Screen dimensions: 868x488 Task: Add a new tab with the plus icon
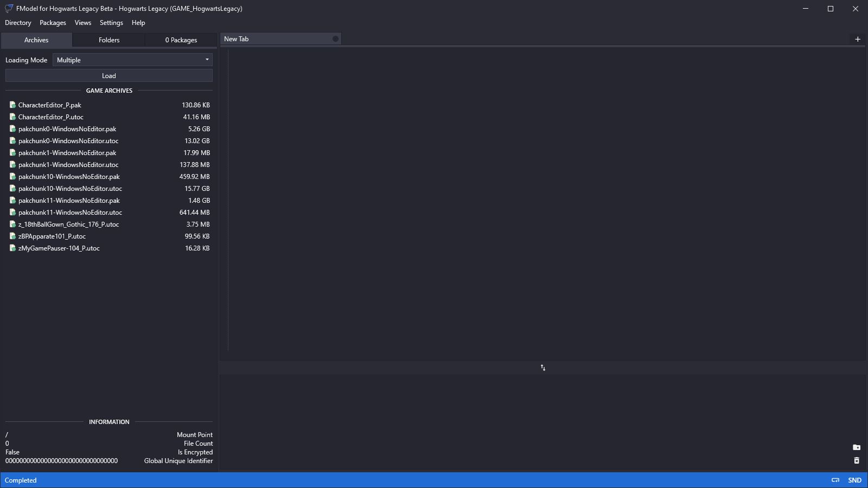click(x=858, y=39)
